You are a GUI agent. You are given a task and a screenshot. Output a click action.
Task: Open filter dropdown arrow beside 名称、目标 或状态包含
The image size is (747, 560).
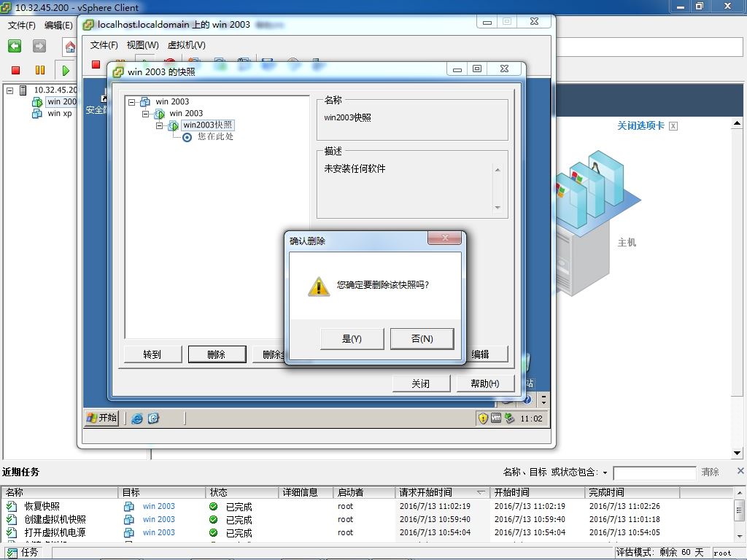605,472
